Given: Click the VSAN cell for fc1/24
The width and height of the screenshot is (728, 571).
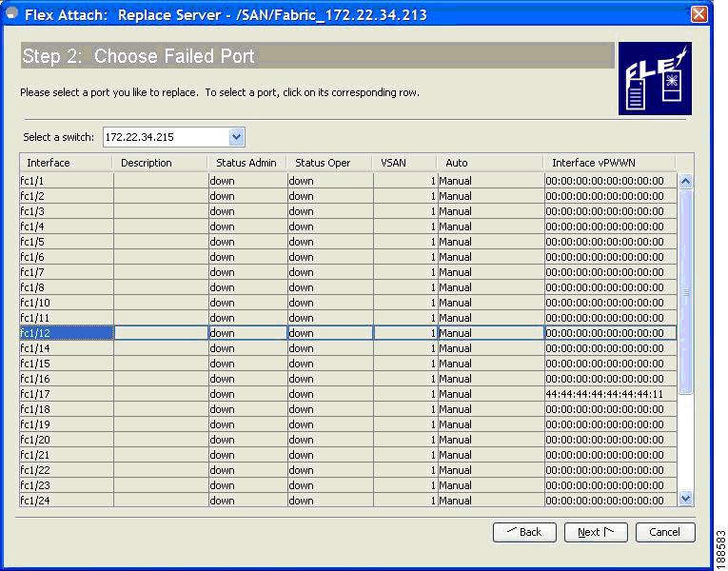Looking at the screenshot, I should tap(405, 501).
